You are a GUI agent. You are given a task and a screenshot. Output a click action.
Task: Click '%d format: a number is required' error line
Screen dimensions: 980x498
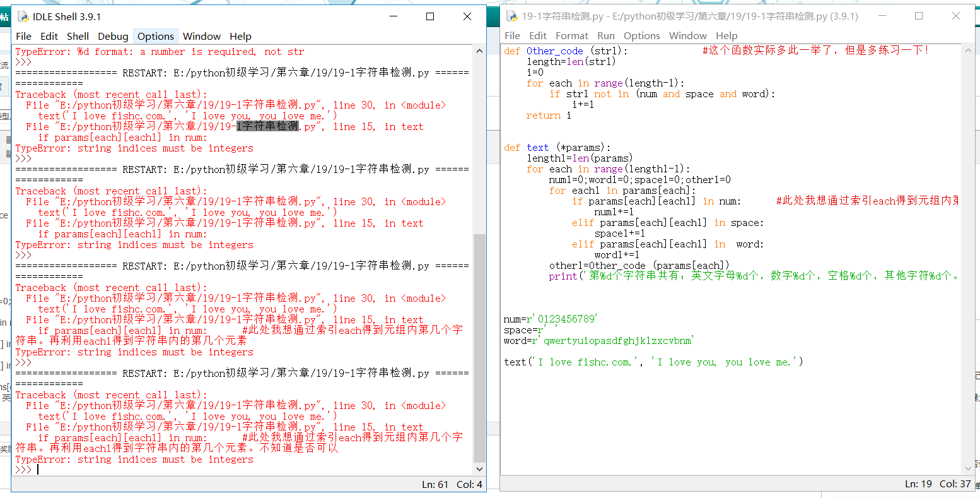point(160,52)
